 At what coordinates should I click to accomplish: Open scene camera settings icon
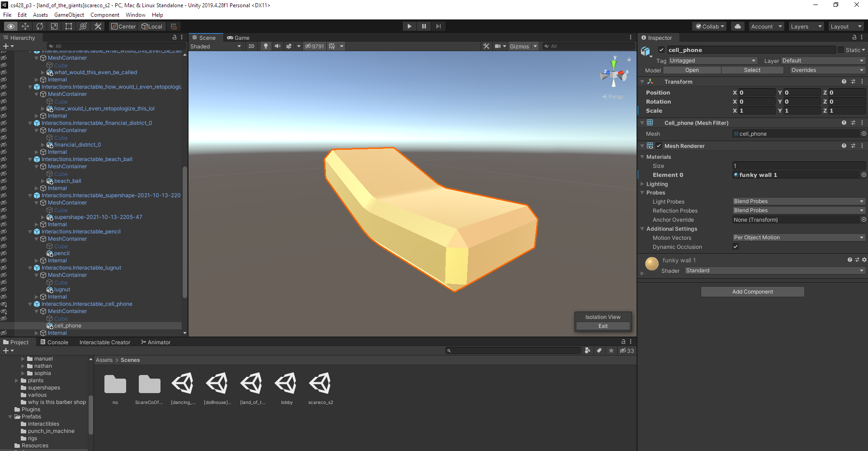click(498, 46)
